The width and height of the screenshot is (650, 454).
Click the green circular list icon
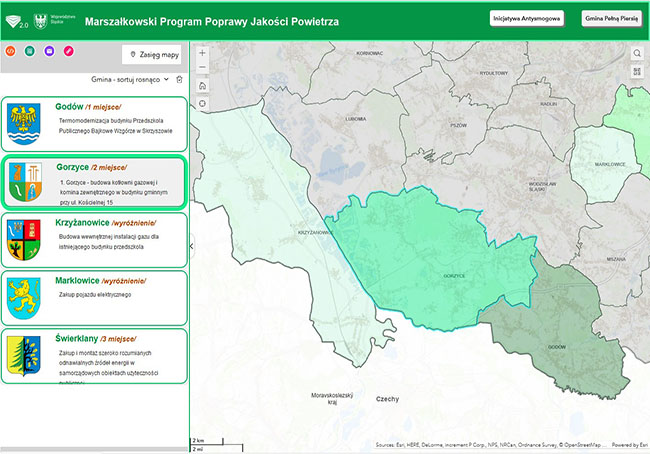point(30,50)
